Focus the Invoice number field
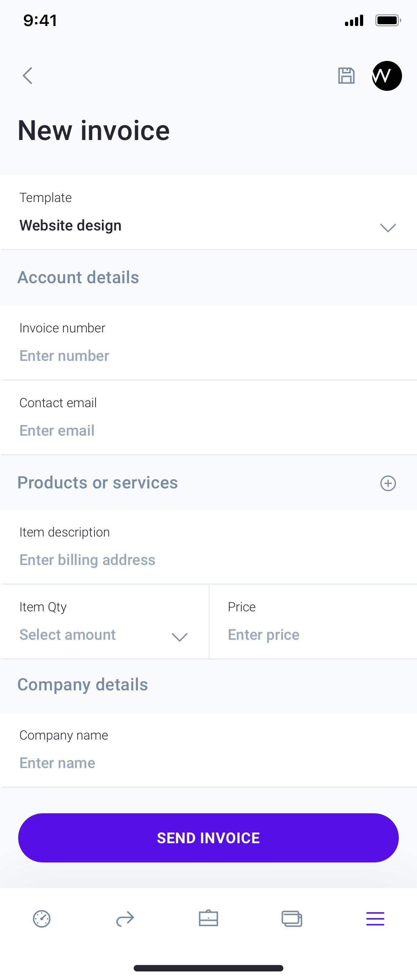 click(x=64, y=356)
